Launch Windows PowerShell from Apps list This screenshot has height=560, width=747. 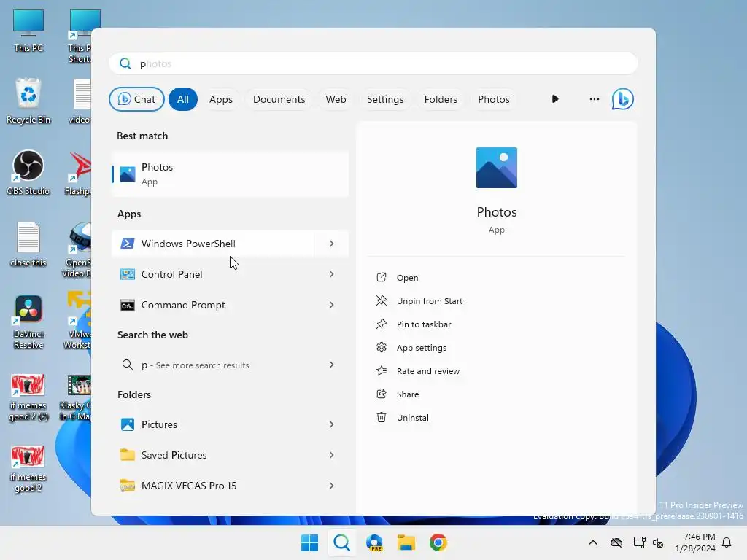point(213,244)
